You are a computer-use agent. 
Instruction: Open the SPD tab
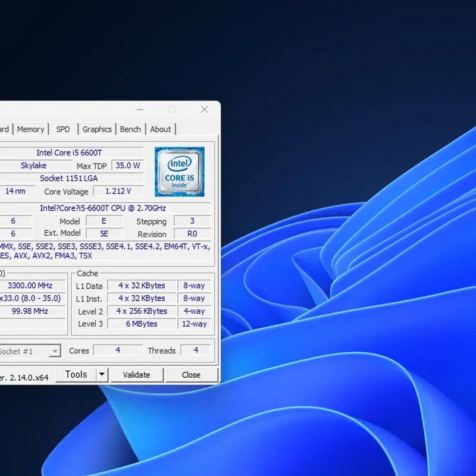coord(63,129)
